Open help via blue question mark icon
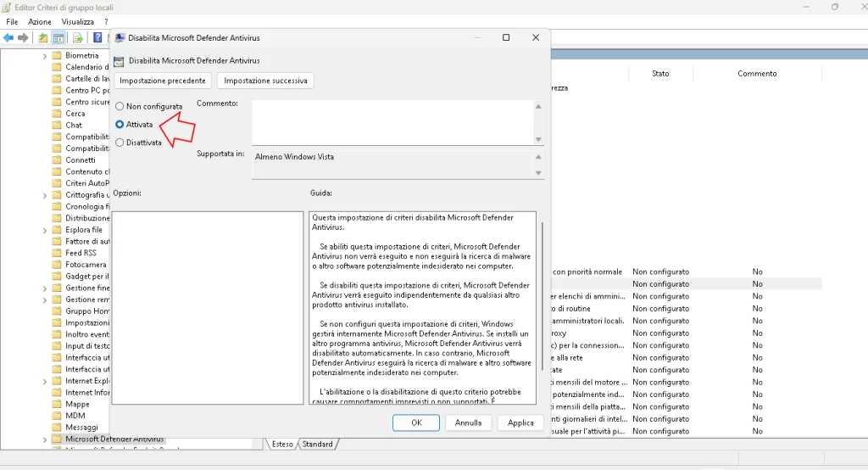The image size is (868, 470). click(97, 37)
